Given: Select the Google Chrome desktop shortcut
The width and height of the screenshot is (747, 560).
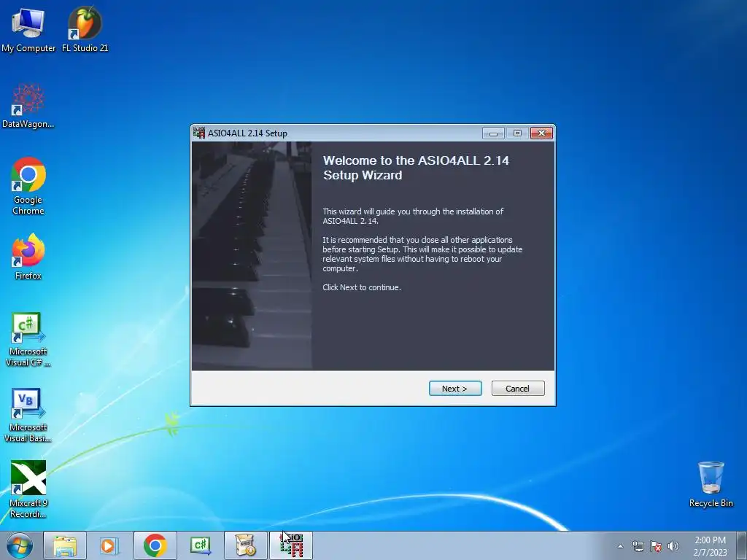Looking at the screenshot, I should pyautogui.click(x=28, y=186).
